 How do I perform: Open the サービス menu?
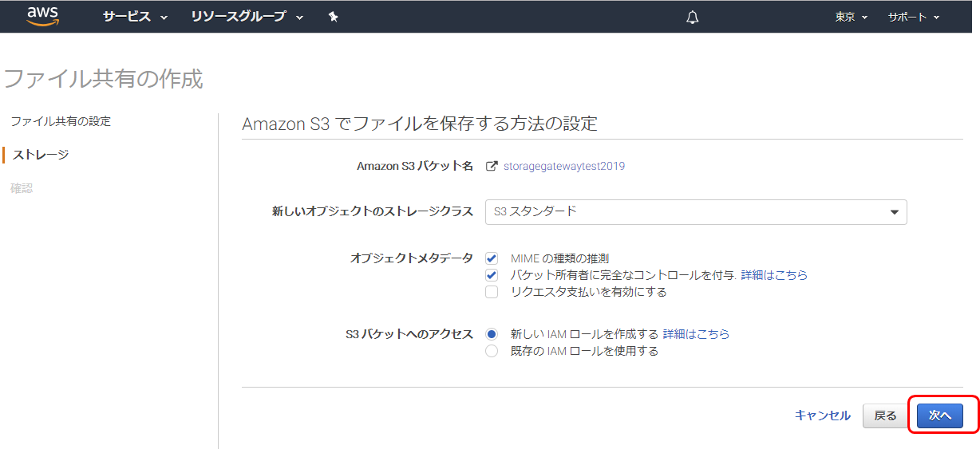pos(135,17)
